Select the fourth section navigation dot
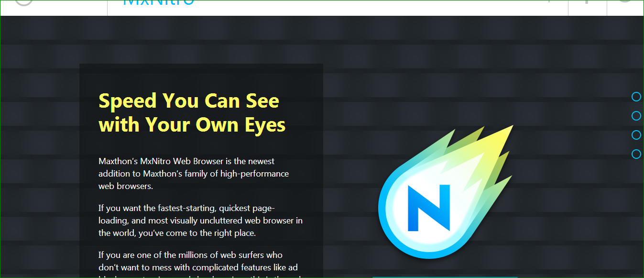Image resolution: width=644 pixels, height=278 pixels. [636, 154]
